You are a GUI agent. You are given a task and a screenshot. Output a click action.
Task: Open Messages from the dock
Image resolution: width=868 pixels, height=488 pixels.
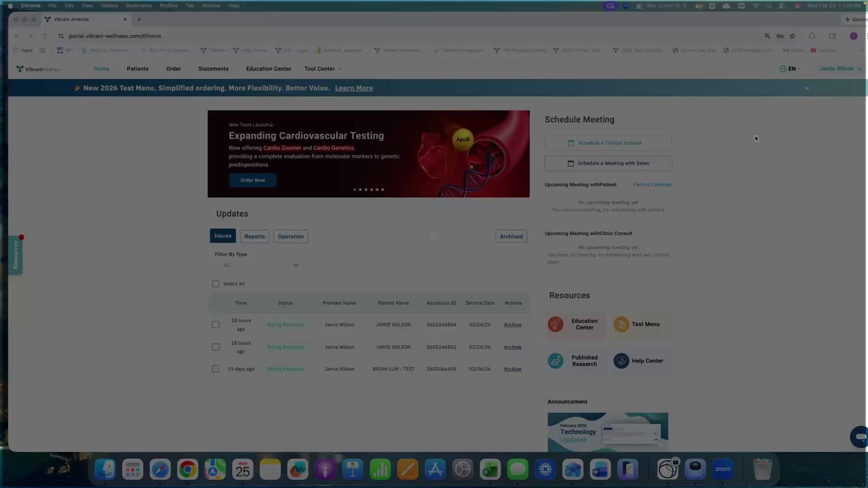pos(517,469)
